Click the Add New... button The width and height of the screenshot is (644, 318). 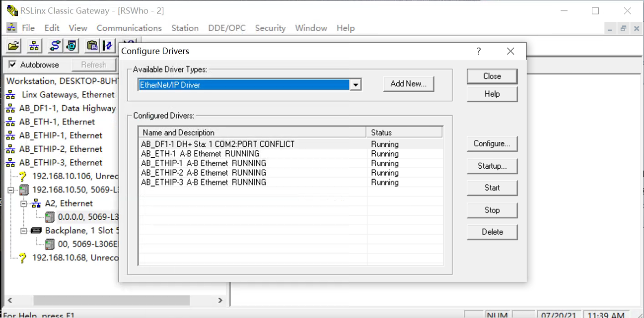pyautogui.click(x=409, y=84)
